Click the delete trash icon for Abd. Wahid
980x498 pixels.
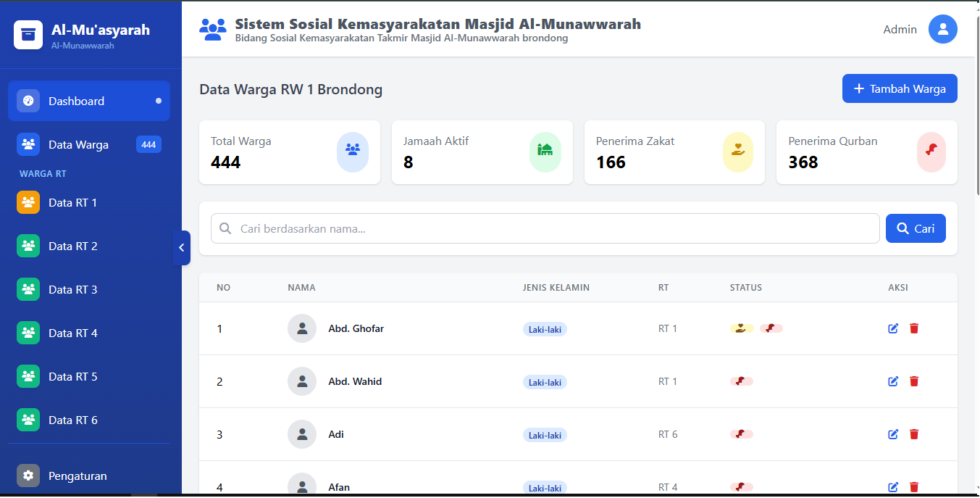point(914,381)
